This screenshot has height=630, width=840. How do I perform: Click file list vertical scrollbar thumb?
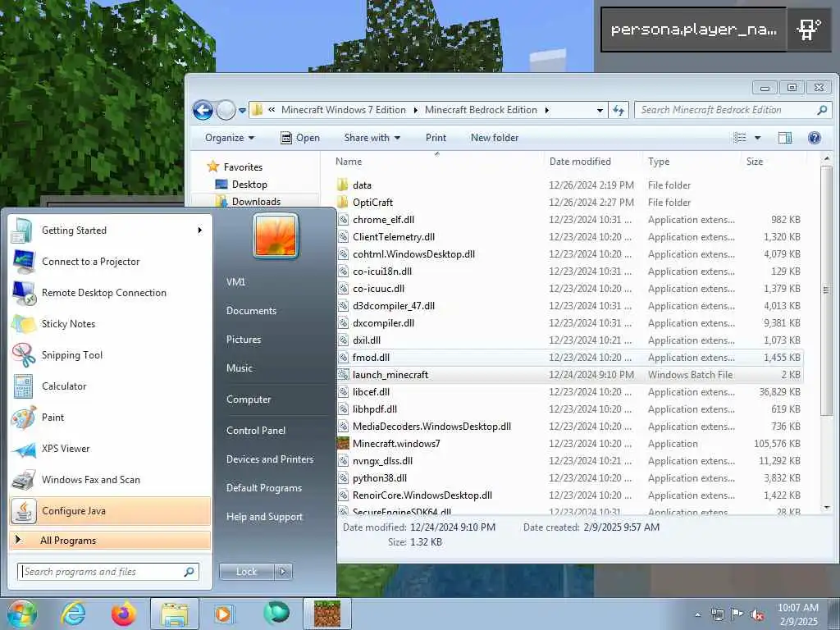[x=826, y=291]
